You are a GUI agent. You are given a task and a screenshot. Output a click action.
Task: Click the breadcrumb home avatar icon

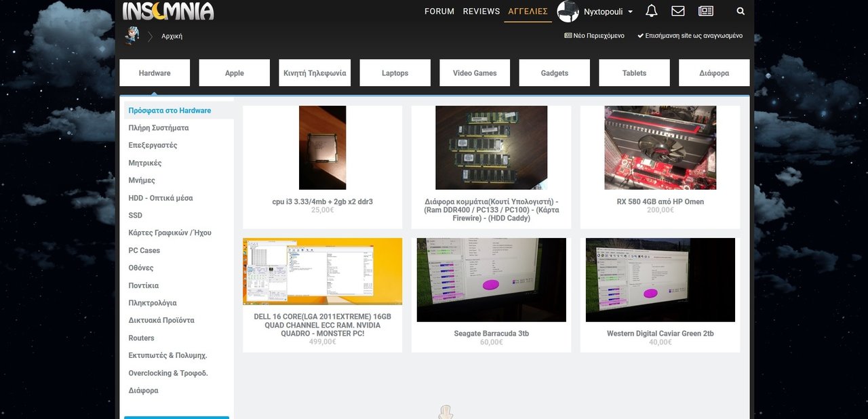132,36
